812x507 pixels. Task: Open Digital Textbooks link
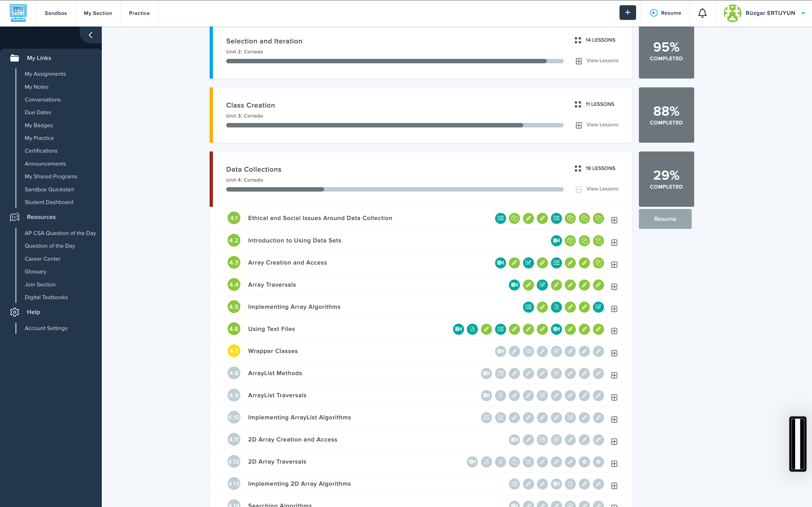[46, 297]
